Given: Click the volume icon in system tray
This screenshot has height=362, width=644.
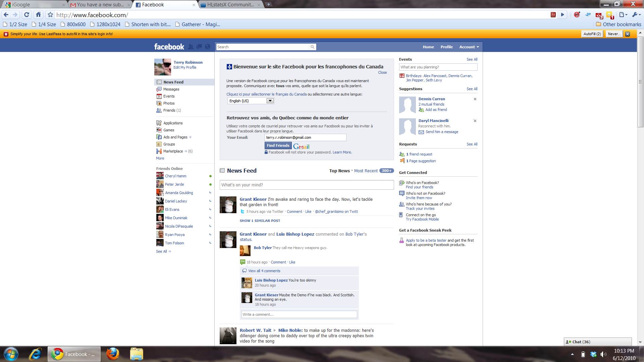Looking at the screenshot, I should pos(603,354).
